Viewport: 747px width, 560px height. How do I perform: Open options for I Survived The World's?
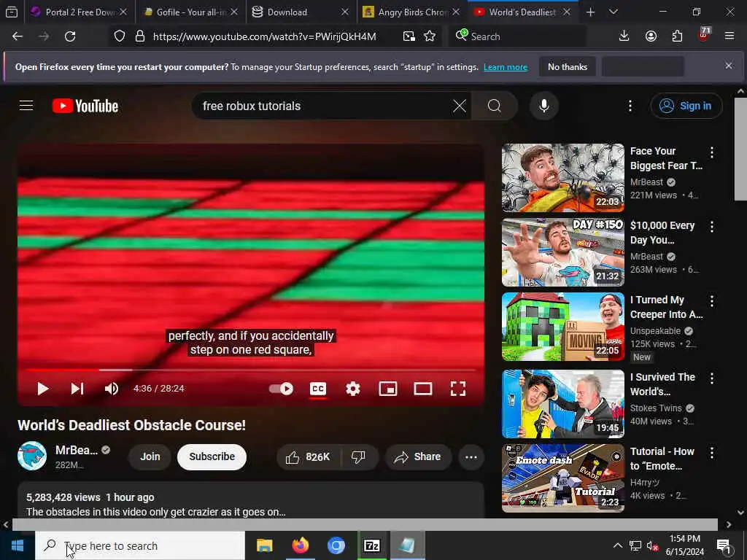[x=712, y=378]
